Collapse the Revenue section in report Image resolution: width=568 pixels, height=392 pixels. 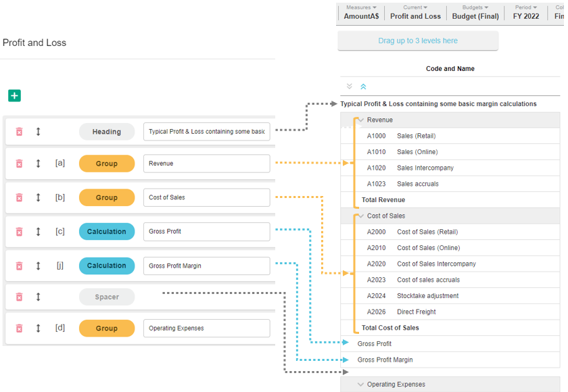click(x=361, y=120)
